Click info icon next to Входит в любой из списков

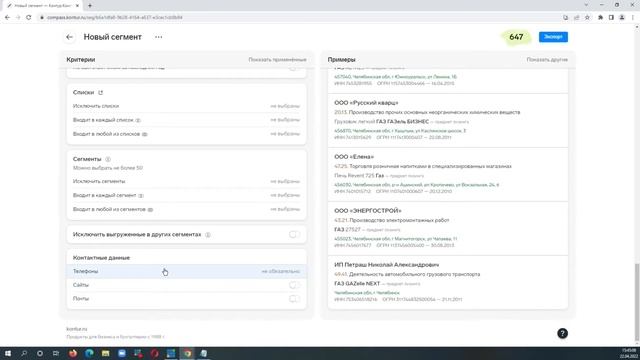point(144,134)
